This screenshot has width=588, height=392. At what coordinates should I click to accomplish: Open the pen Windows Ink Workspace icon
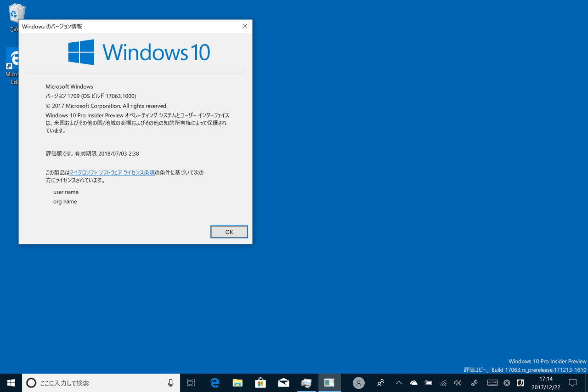point(475,383)
